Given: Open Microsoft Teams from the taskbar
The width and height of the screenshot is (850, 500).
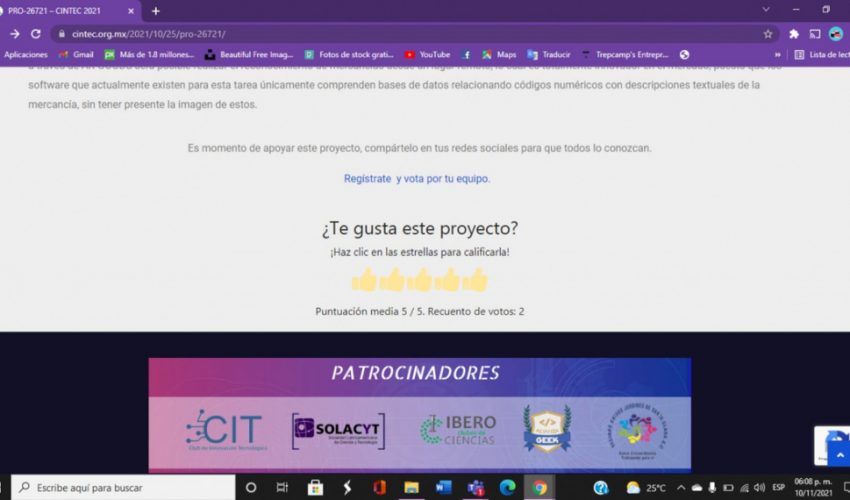Looking at the screenshot, I should click(476, 488).
